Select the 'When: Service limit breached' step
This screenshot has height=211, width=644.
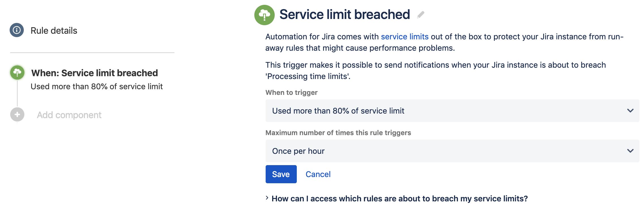[94, 73]
